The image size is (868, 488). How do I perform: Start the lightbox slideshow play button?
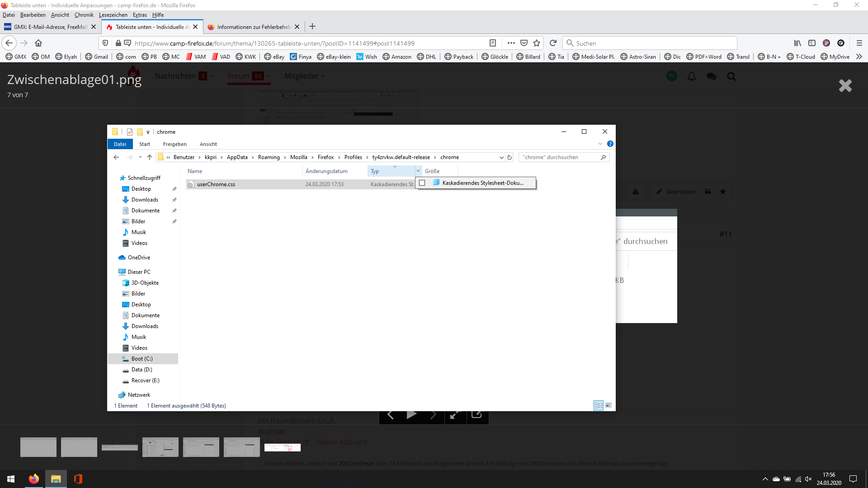click(x=411, y=414)
